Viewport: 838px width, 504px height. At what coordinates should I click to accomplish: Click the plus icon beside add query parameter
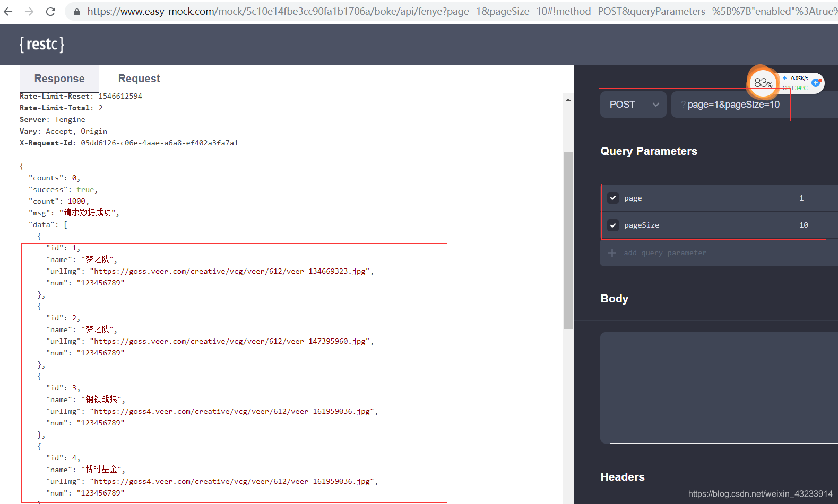tap(612, 253)
